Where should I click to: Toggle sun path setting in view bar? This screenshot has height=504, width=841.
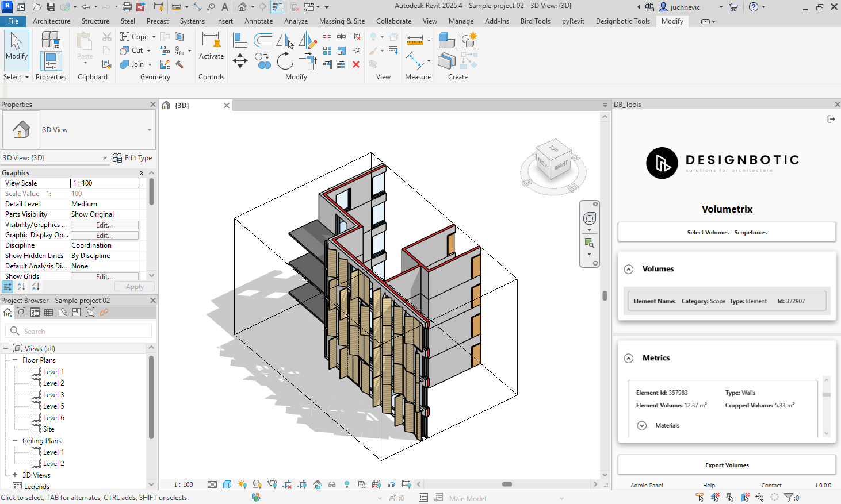pos(242,484)
